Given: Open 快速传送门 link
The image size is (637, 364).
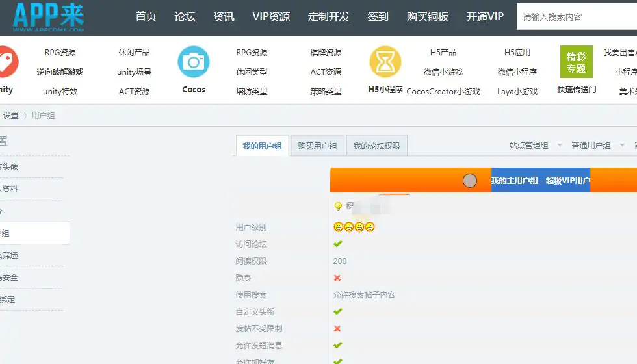Looking at the screenshot, I should (x=577, y=90).
